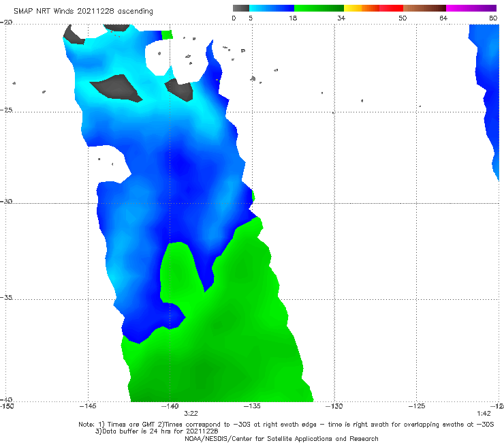Click the note line '3)Data buffer is 24 hrs'

157,431
